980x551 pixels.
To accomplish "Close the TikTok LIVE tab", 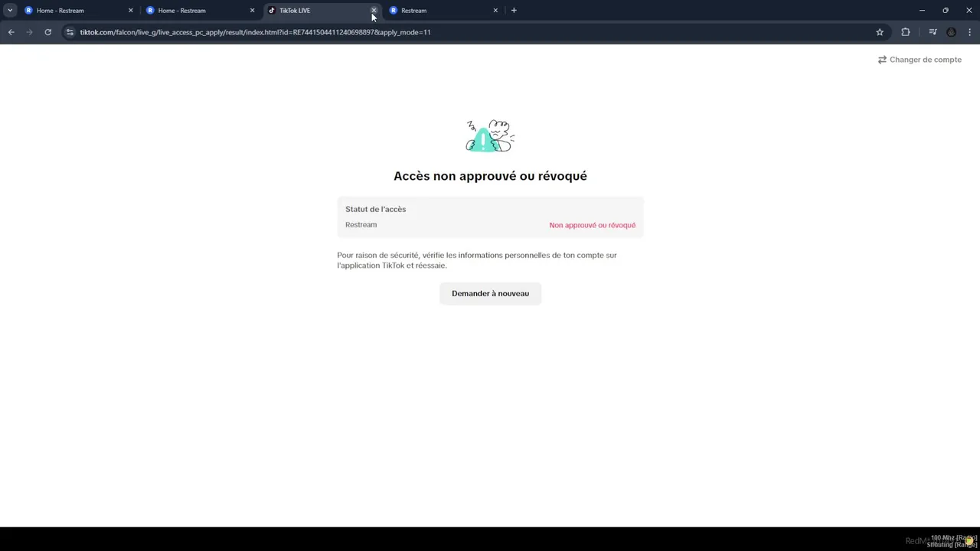I will click(x=374, y=11).
